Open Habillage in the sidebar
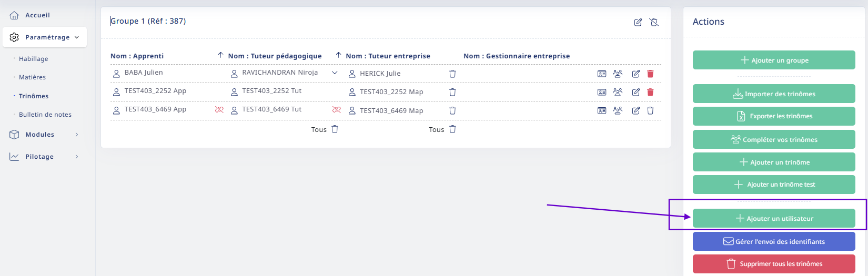Viewport: 868px width, 276px height. pos(34,59)
